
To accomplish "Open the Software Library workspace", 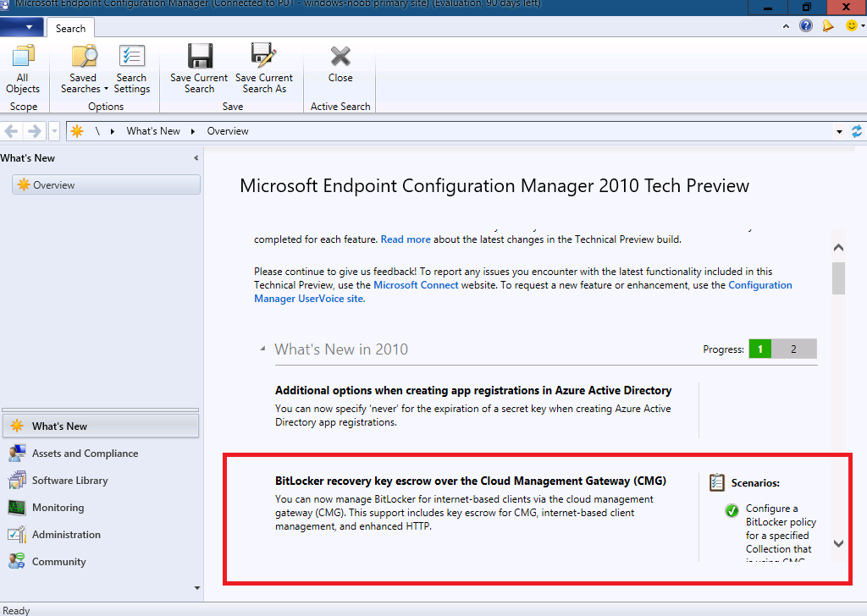I will pyautogui.click(x=101, y=480).
